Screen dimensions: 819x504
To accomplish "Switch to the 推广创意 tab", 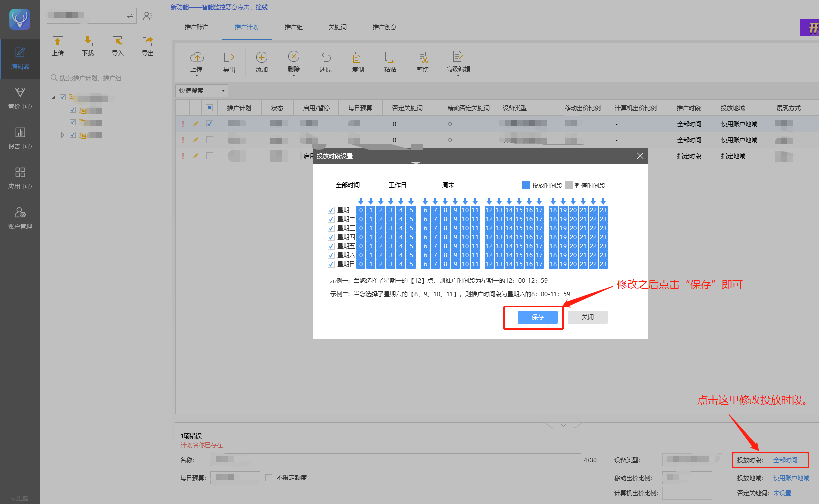I will click(x=384, y=27).
